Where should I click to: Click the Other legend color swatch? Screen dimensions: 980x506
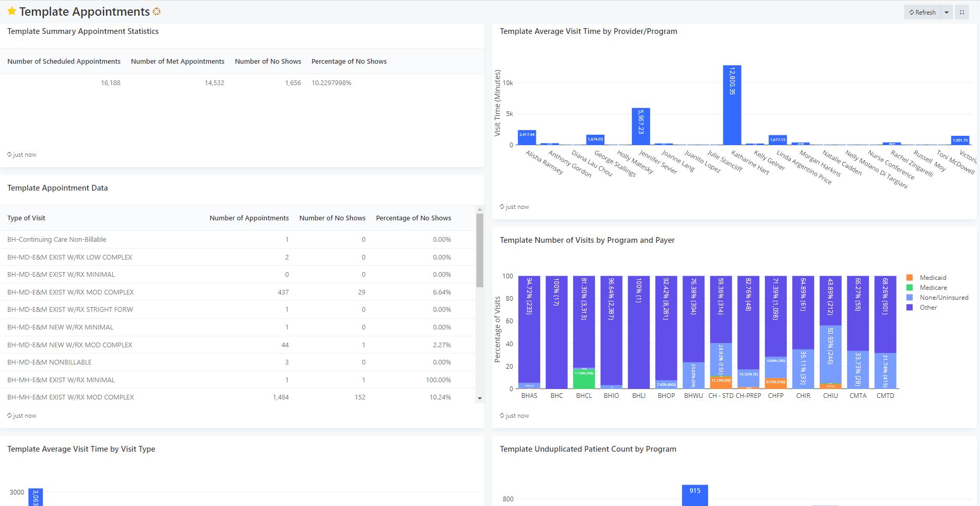pyautogui.click(x=910, y=308)
